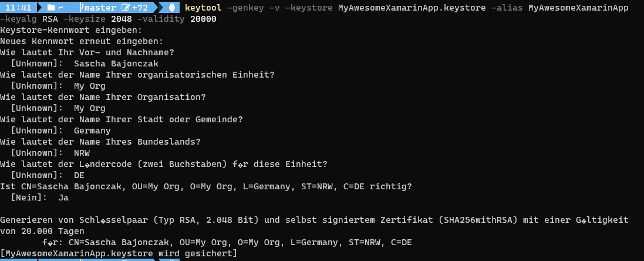Click the heart icon prompt segment

coord(172,8)
